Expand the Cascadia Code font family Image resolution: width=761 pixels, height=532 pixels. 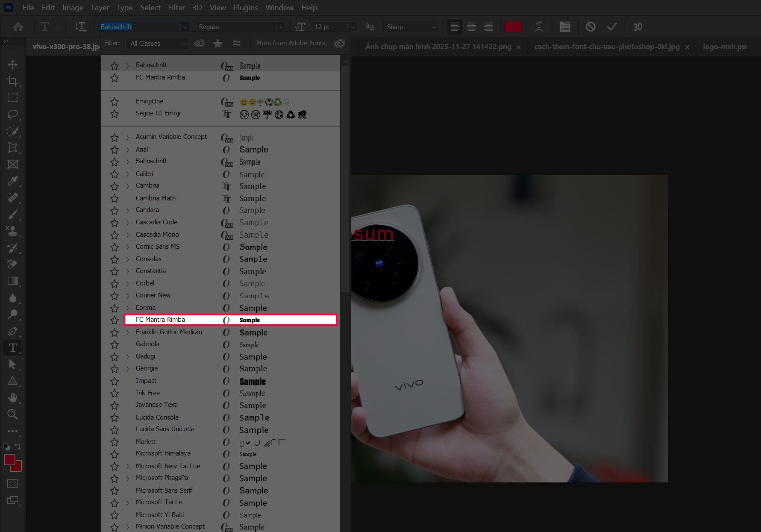coord(127,223)
